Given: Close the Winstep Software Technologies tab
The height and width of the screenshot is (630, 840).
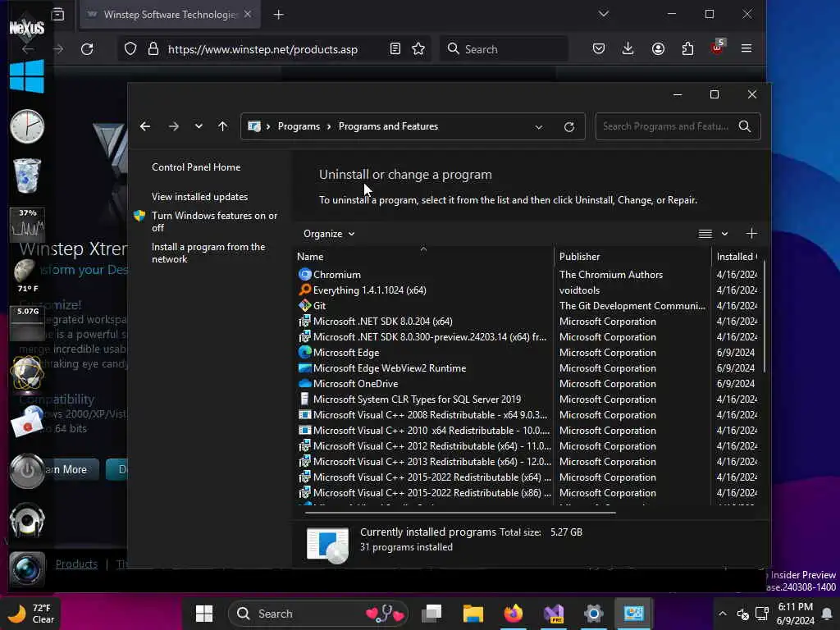Looking at the screenshot, I should (x=248, y=14).
